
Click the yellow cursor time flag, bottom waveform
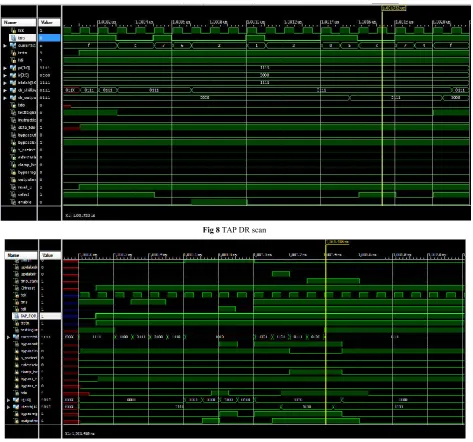337,242
